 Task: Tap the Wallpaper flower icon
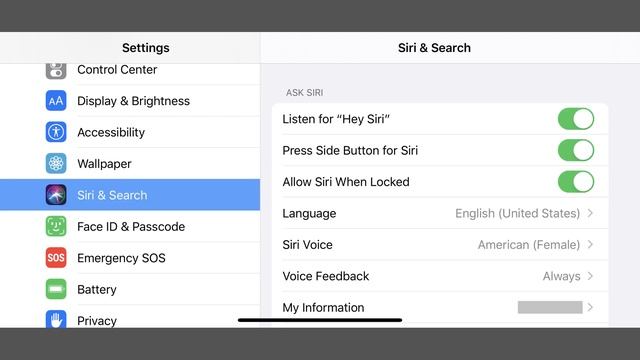coord(56,164)
